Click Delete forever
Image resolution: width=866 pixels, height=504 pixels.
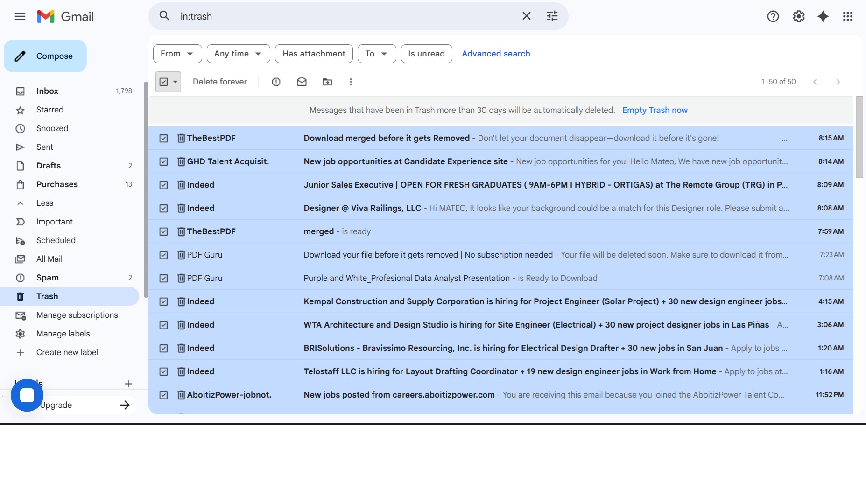pyautogui.click(x=220, y=82)
